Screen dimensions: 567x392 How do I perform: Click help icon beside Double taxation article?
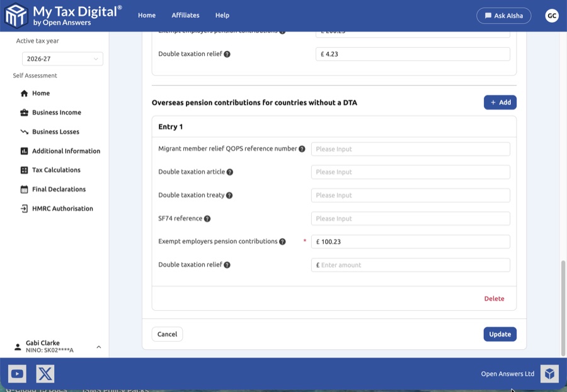[230, 172]
